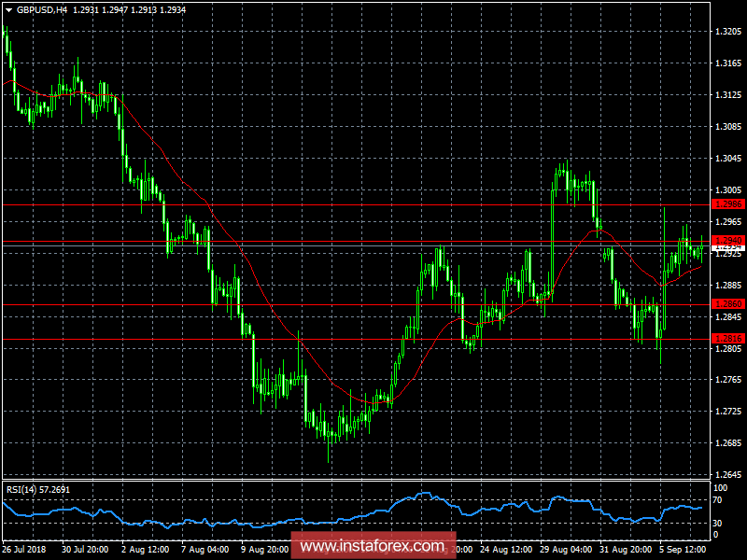
Task: Click the 1.3005 price scale label
Action: [728, 190]
